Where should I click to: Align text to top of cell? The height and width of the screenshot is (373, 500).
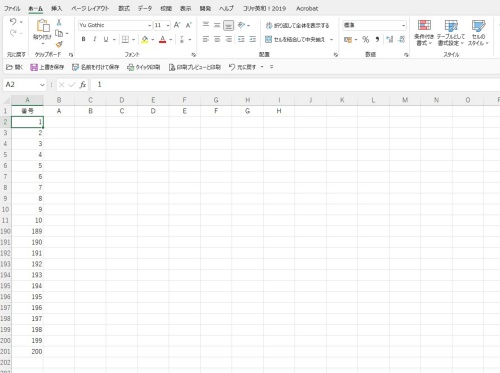(206, 25)
